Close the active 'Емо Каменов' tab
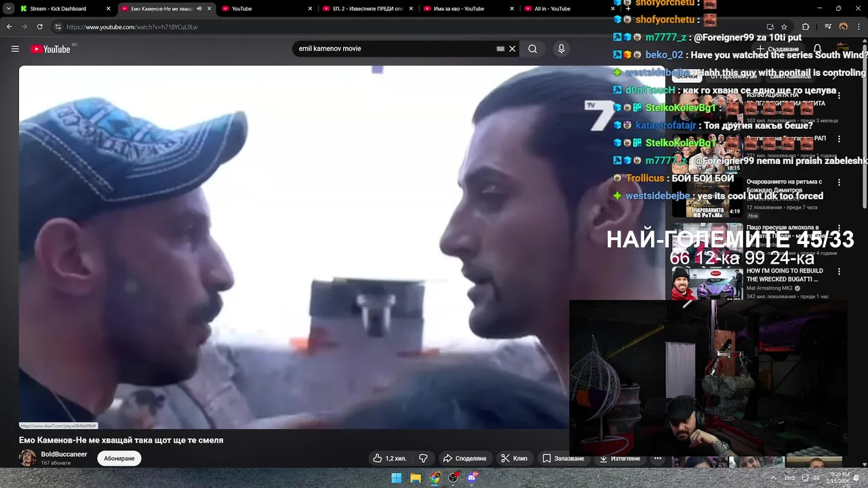The height and width of the screenshot is (488, 868). [210, 9]
